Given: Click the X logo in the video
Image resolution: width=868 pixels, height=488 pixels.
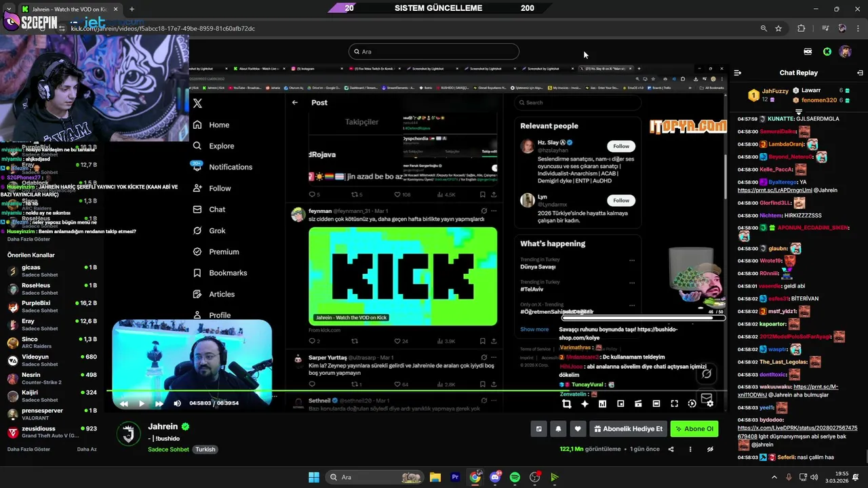Looking at the screenshot, I should click(197, 104).
